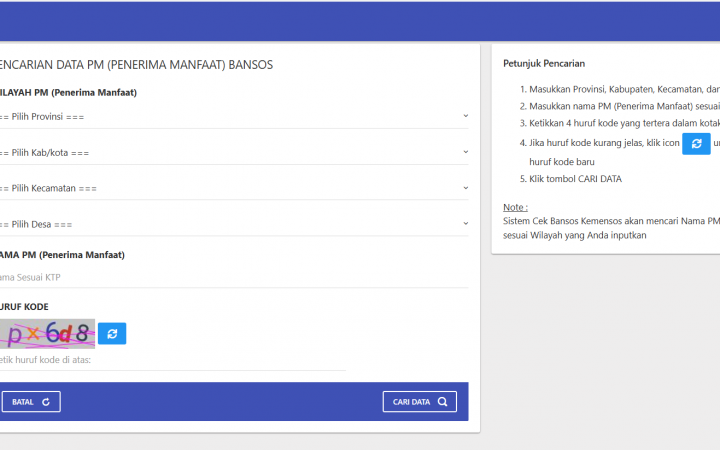Expand the Pilih Kab/kota dropdown
This screenshot has height=450, width=720.
(x=230, y=153)
